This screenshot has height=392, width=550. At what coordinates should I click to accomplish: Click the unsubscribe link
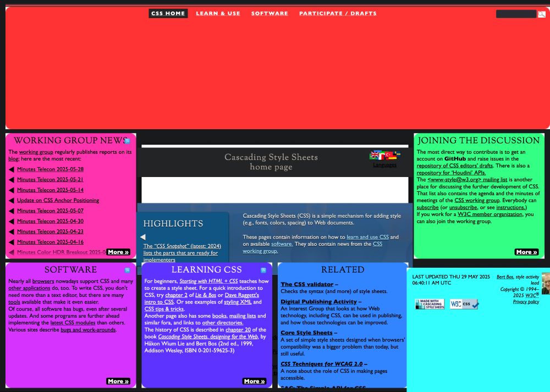click(463, 208)
